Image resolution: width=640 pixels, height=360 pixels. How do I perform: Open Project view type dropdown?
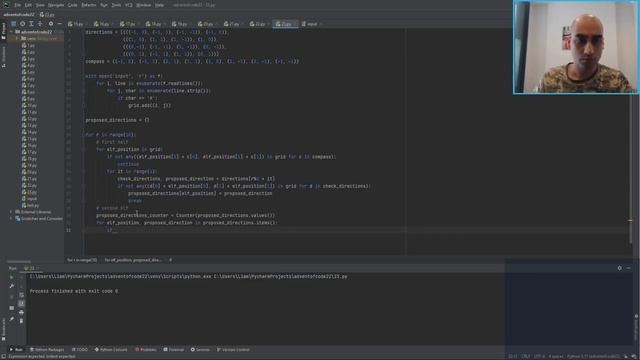[x=13, y=24]
